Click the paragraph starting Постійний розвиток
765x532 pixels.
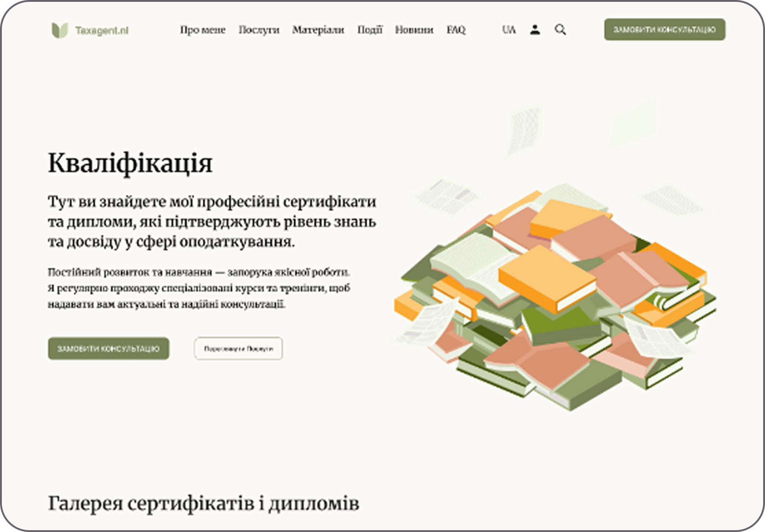[199, 288]
